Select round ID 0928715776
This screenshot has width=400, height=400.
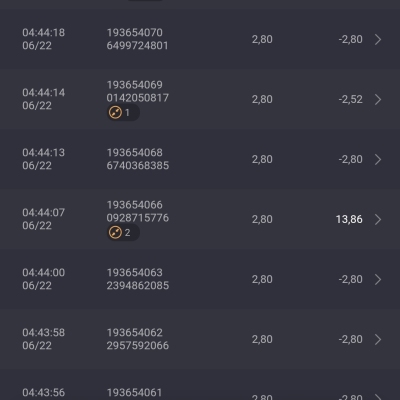[138, 218]
